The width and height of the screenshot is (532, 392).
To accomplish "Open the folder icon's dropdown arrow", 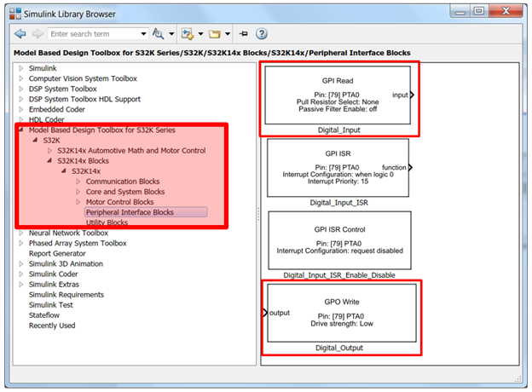I will (x=228, y=34).
